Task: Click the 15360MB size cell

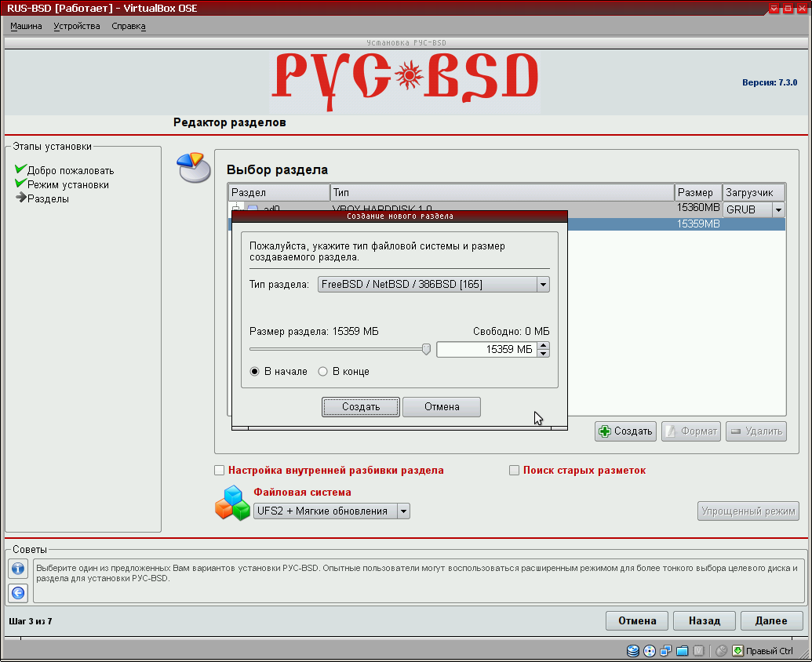Action: point(698,208)
